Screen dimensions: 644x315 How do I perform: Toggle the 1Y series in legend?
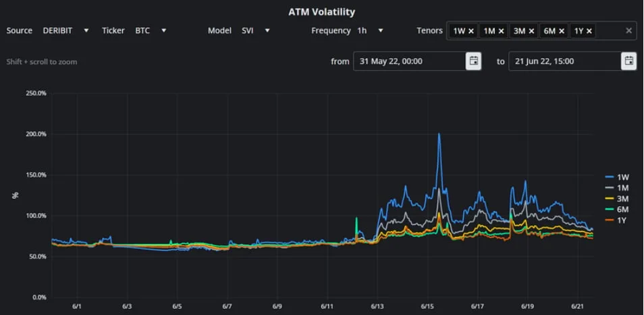pyautogui.click(x=617, y=220)
